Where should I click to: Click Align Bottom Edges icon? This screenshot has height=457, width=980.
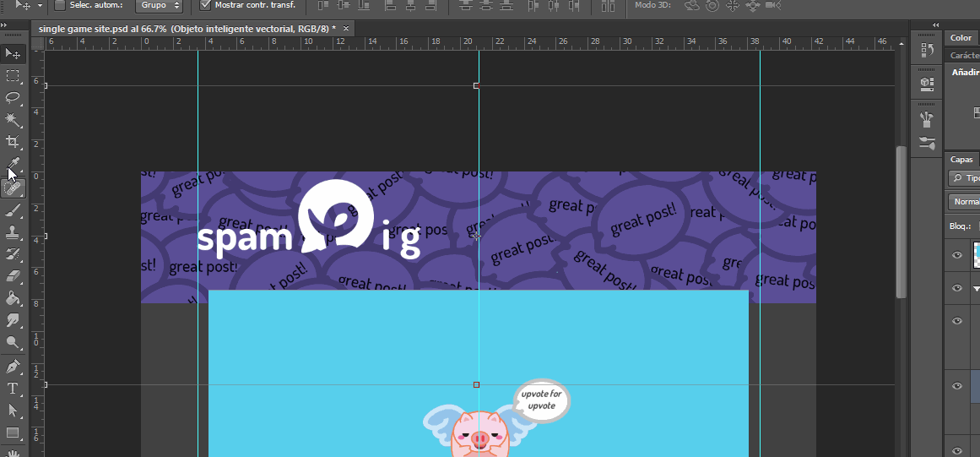tap(364, 6)
